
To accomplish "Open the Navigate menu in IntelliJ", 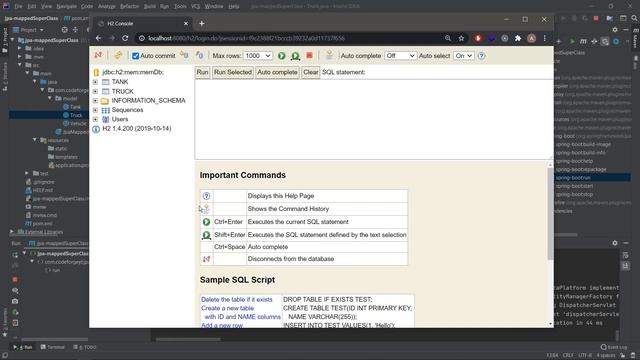I will 67,7.
